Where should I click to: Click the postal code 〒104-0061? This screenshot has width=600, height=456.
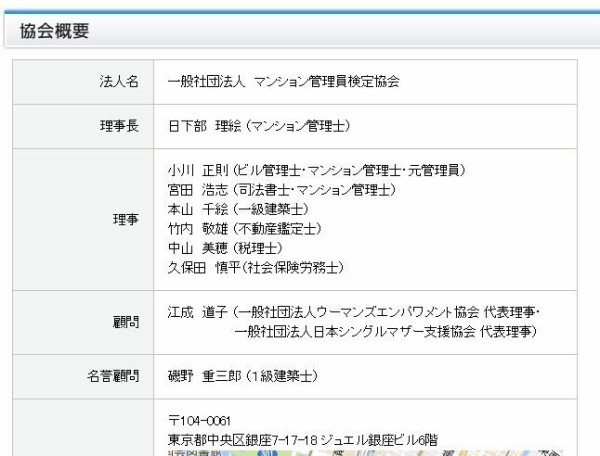click(x=200, y=421)
